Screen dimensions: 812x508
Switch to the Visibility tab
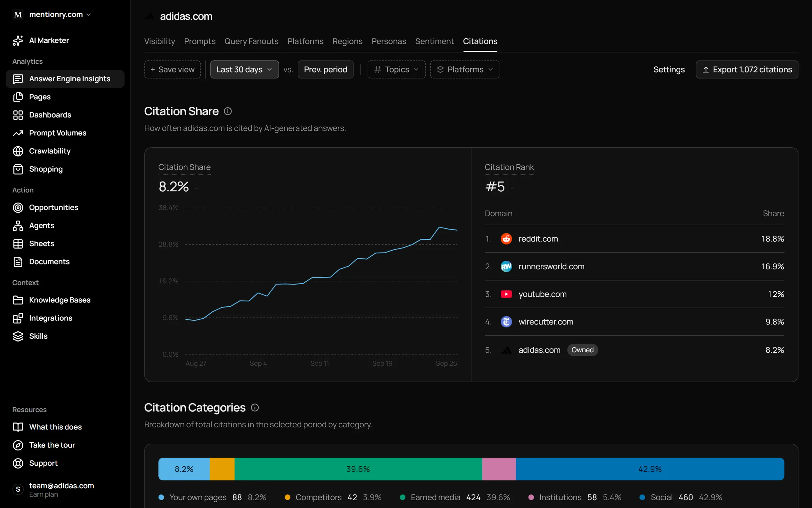pos(159,41)
